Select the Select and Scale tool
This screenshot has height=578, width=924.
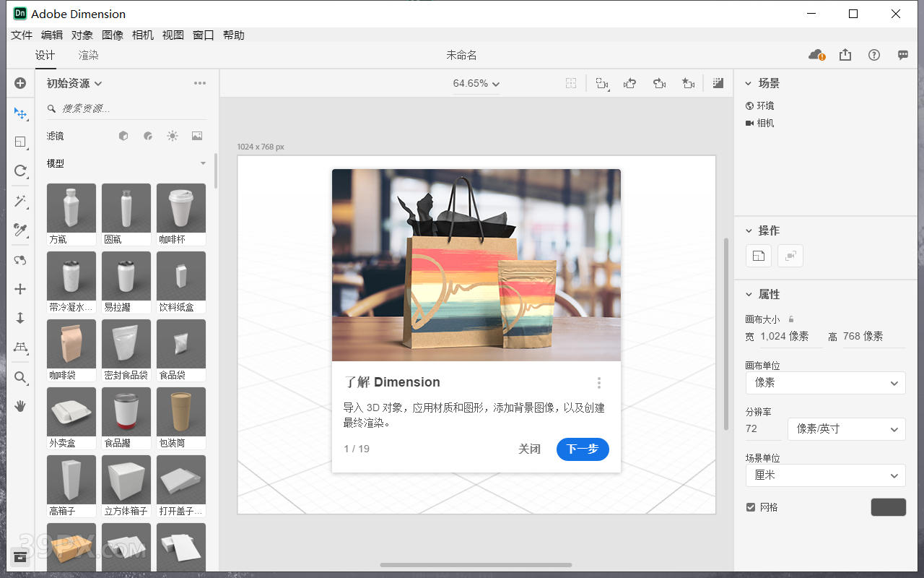20,142
